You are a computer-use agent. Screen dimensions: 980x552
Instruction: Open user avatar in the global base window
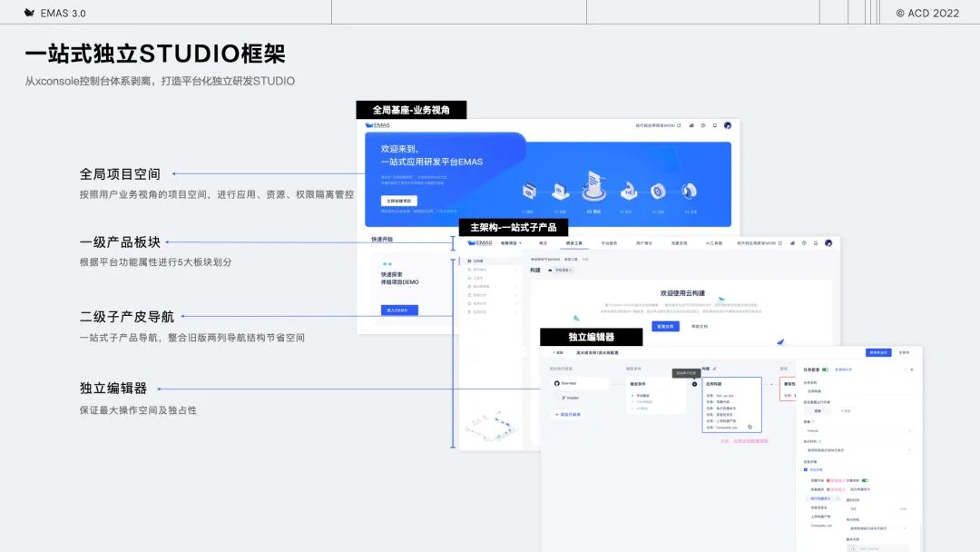coord(728,125)
